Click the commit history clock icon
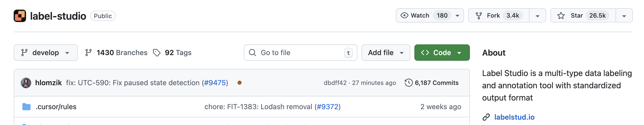This screenshot has height=125, width=644. (409, 83)
